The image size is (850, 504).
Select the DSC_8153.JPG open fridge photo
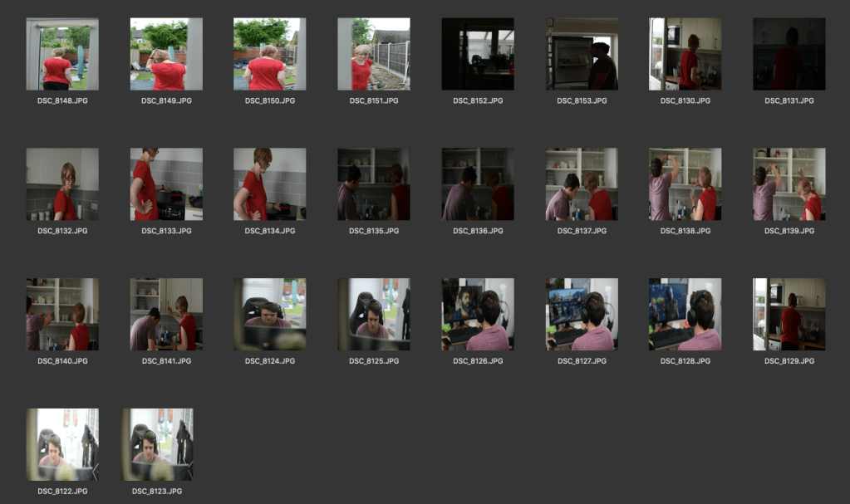(x=581, y=54)
